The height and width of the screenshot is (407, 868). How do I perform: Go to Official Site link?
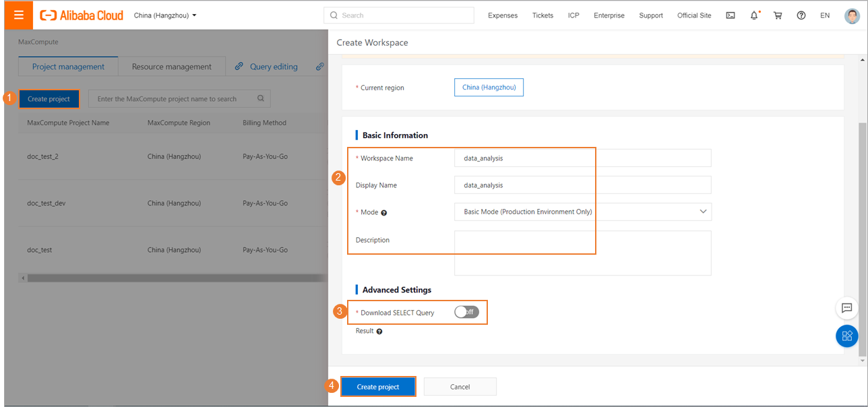[694, 15]
